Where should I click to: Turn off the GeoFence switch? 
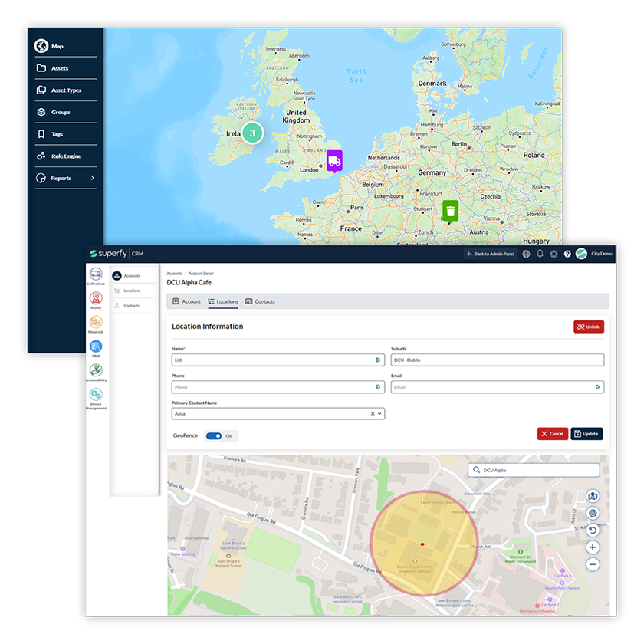click(x=214, y=435)
